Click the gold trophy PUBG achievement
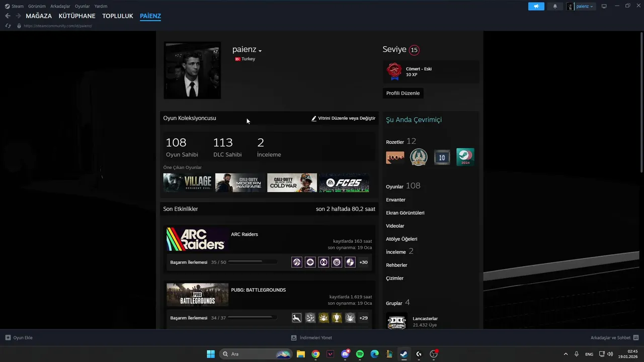Screen dimensions: 644x362 click(x=337, y=318)
